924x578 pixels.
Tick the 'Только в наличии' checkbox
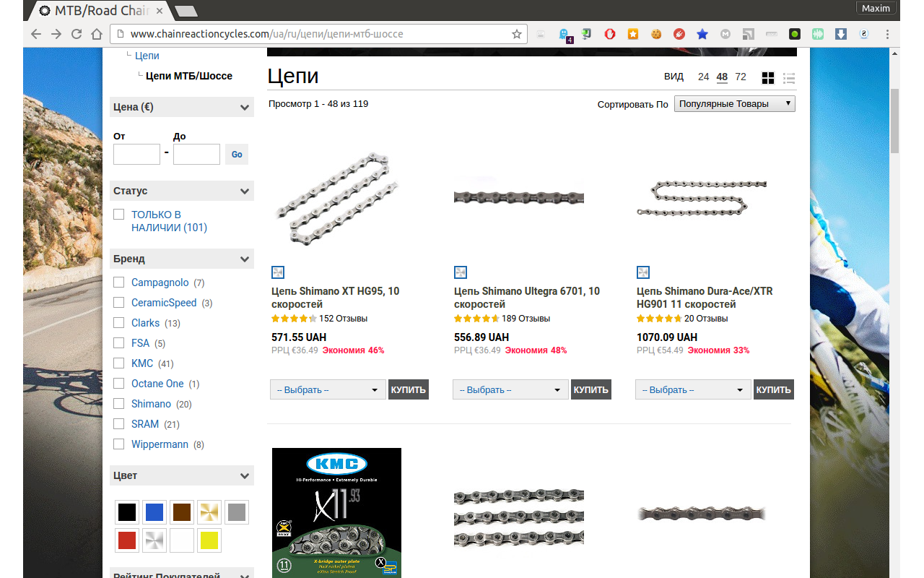pyautogui.click(x=119, y=215)
